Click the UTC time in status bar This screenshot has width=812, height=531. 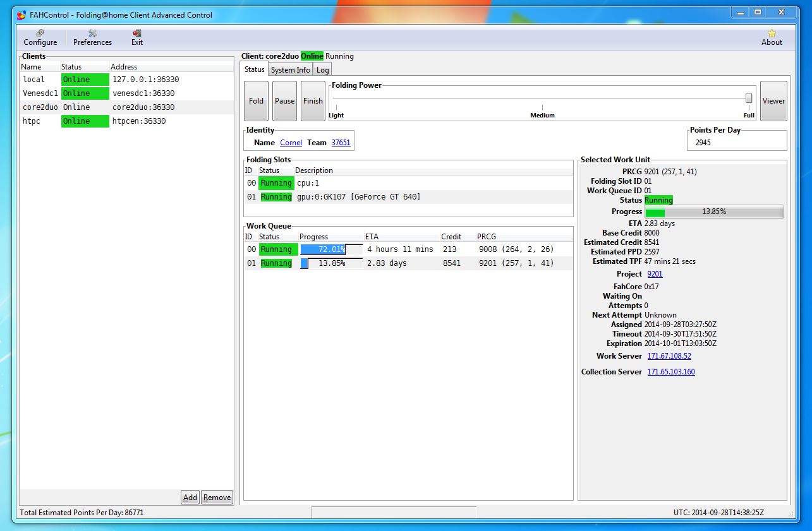(x=718, y=513)
